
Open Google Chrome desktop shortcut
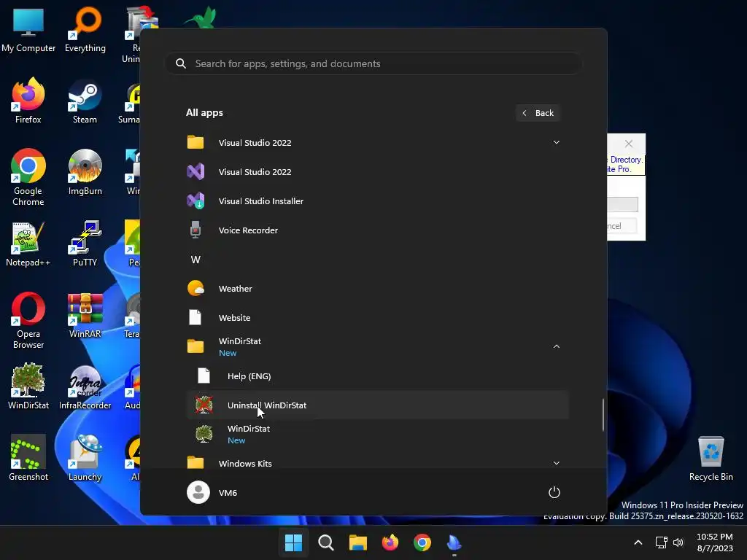(28, 177)
